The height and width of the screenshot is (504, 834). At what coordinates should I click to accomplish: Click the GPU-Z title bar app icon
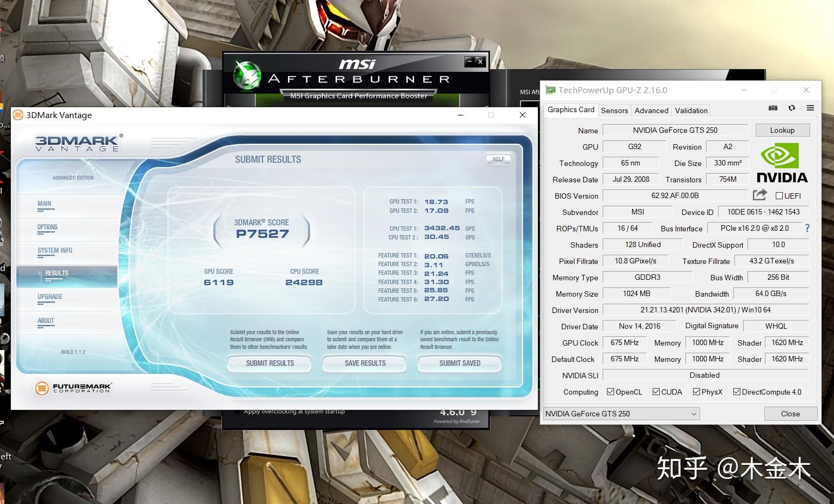click(x=550, y=90)
